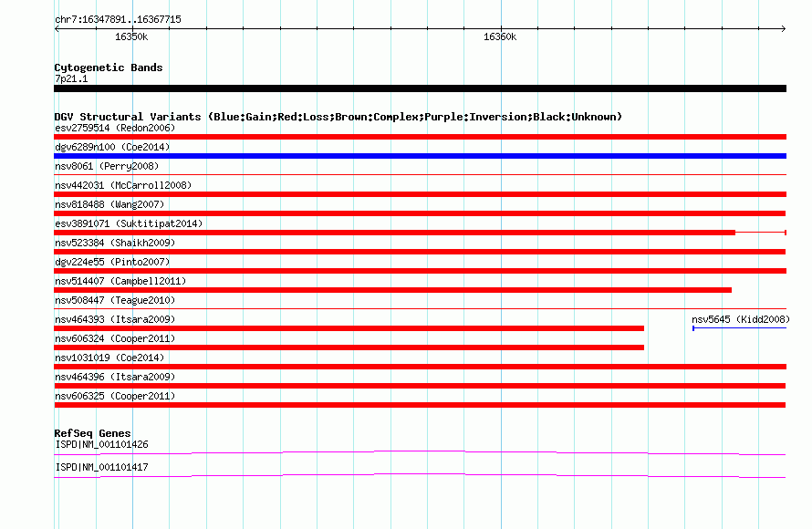Click the nsv1031019 (Coe2014) label
The image size is (812, 529).
(x=109, y=358)
